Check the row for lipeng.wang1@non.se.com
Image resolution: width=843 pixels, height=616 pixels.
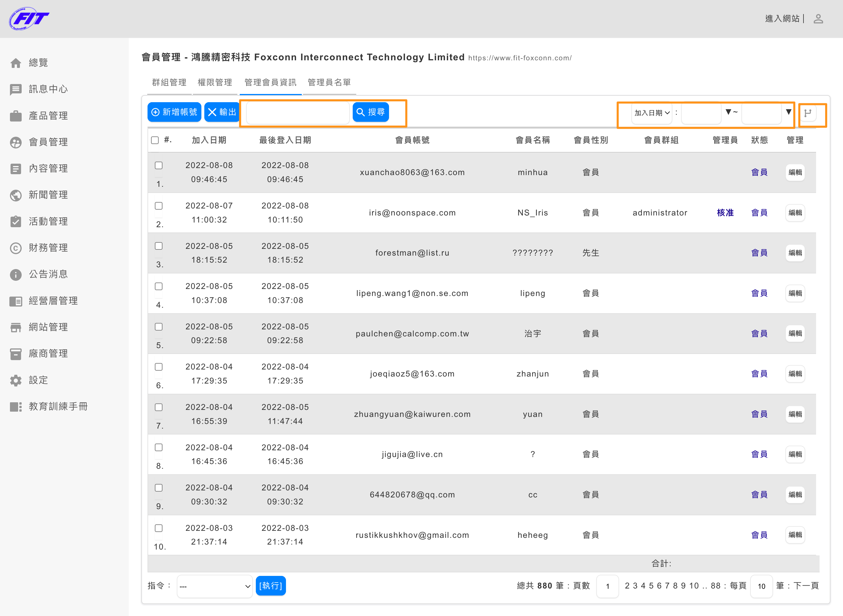coord(159,286)
